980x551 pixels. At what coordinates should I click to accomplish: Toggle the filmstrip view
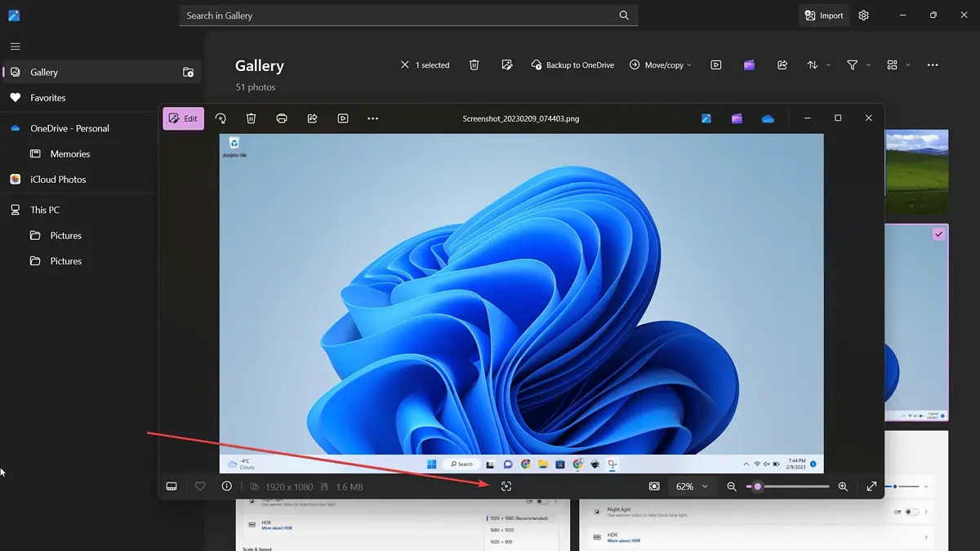coord(171,487)
